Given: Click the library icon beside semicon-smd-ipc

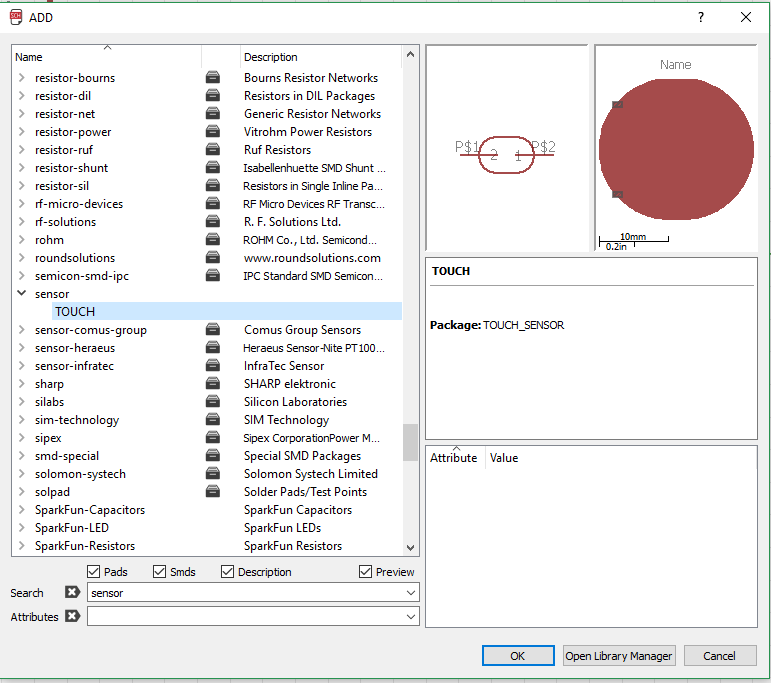Looking at the screenshot, I should click(x=212, y=276).
